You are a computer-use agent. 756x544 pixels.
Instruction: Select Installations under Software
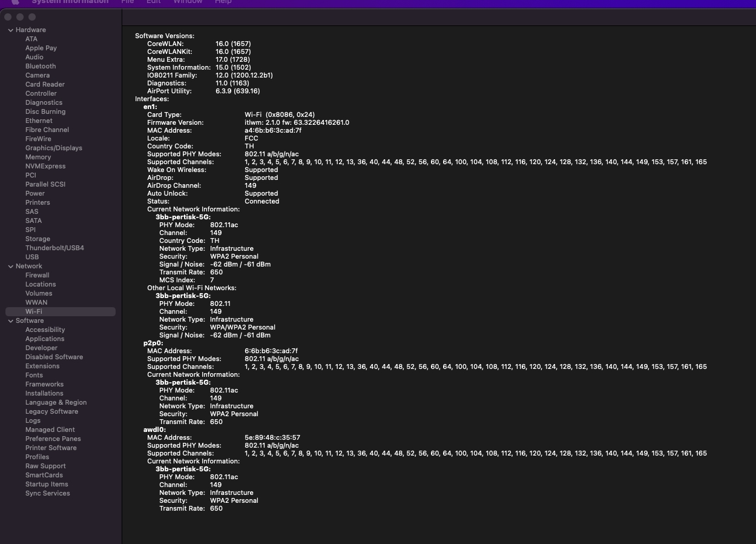[44, 393]
